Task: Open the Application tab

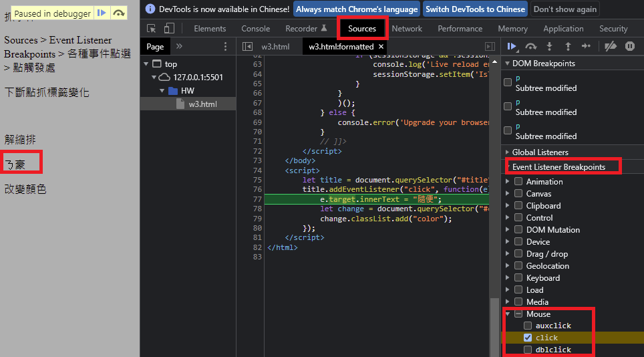Action: point(563,28)
